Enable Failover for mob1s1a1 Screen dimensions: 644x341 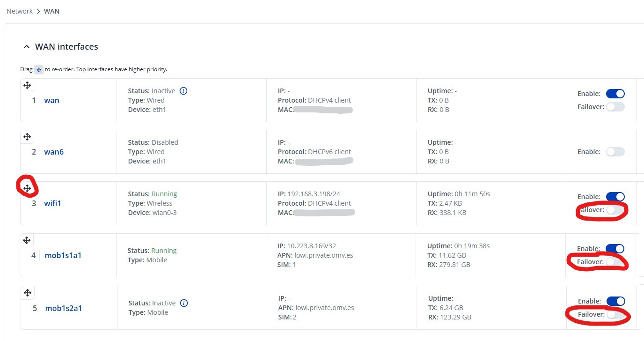click(615, 262)
